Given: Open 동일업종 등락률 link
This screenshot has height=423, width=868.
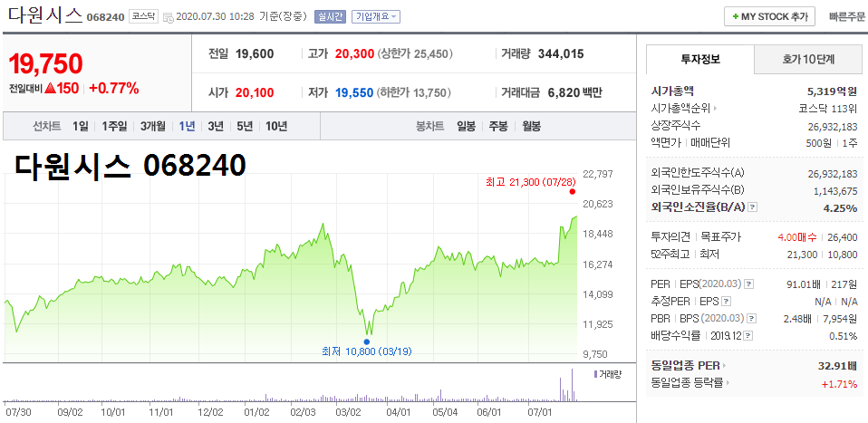Looking at the screenshot, I should coord(690,382).
